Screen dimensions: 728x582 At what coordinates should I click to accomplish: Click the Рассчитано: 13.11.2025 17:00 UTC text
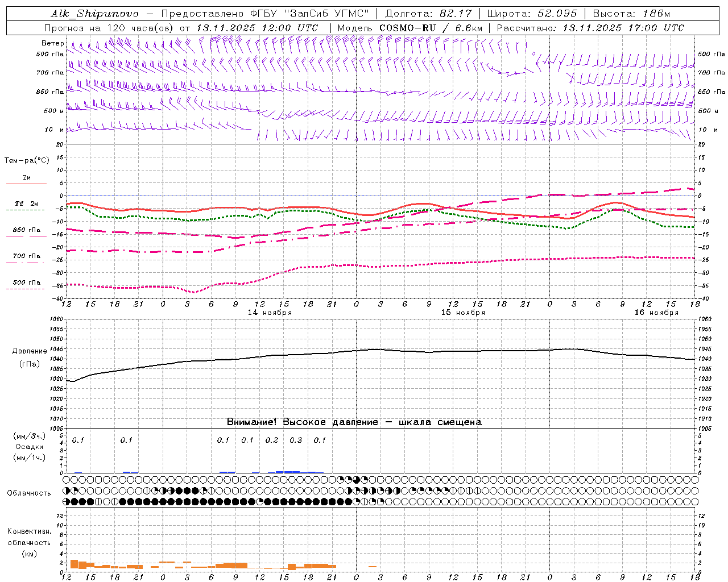pyautogui.click(x=590, y=28)
